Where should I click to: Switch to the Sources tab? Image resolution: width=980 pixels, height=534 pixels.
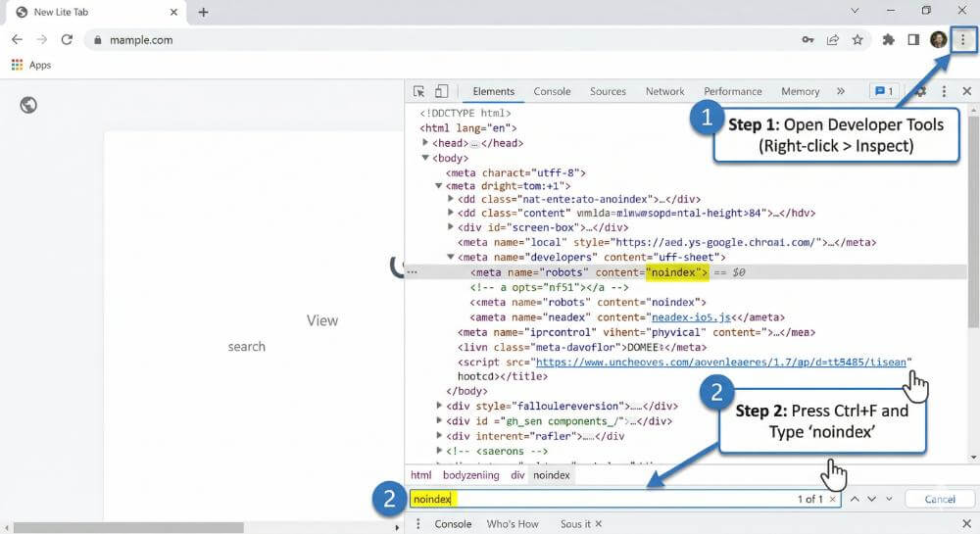click(x=608, y=91)
